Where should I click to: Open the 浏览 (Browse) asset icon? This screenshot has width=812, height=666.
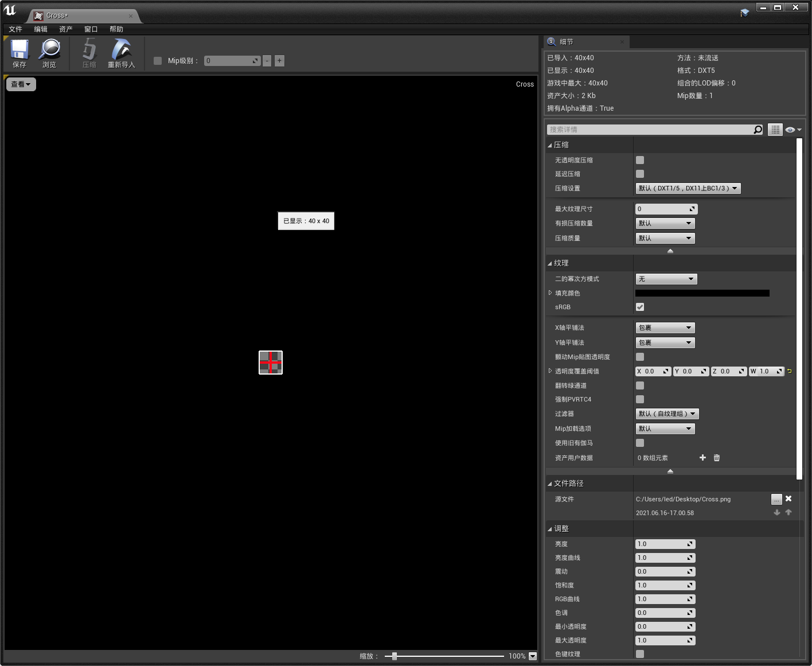(x=50, y=53)
